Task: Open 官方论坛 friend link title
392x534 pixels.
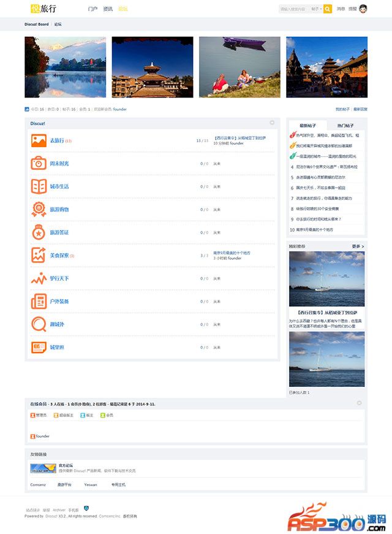Action: click(x=66, y=465)
